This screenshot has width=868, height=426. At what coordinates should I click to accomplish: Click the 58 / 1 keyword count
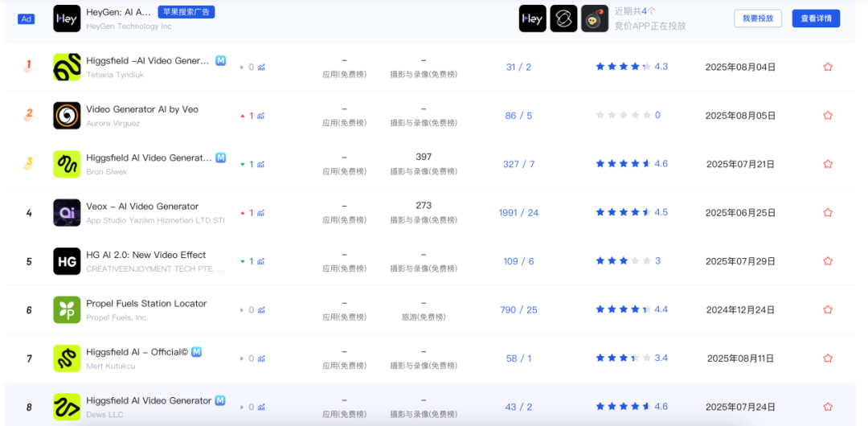pyautogui.click(x=518, y=358)
